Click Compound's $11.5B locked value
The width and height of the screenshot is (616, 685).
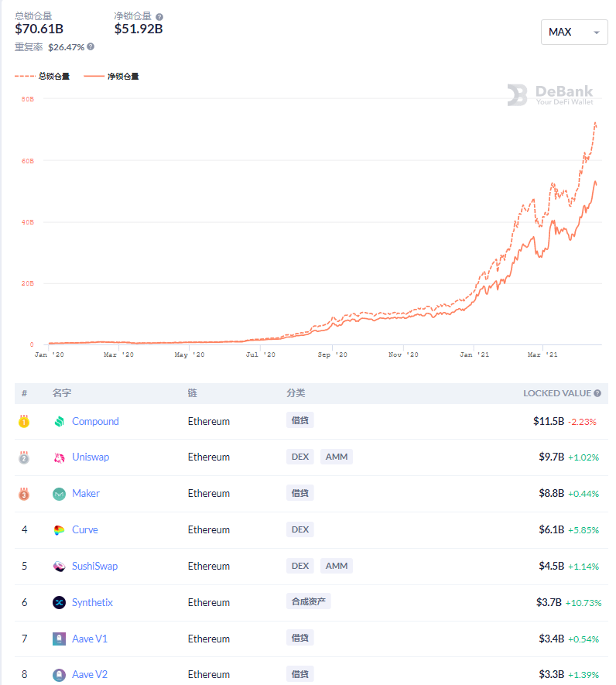549,421
